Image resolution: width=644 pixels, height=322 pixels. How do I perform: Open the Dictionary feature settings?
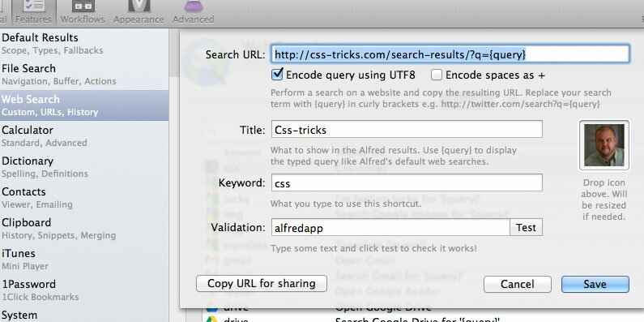click(x=84, y=167)
